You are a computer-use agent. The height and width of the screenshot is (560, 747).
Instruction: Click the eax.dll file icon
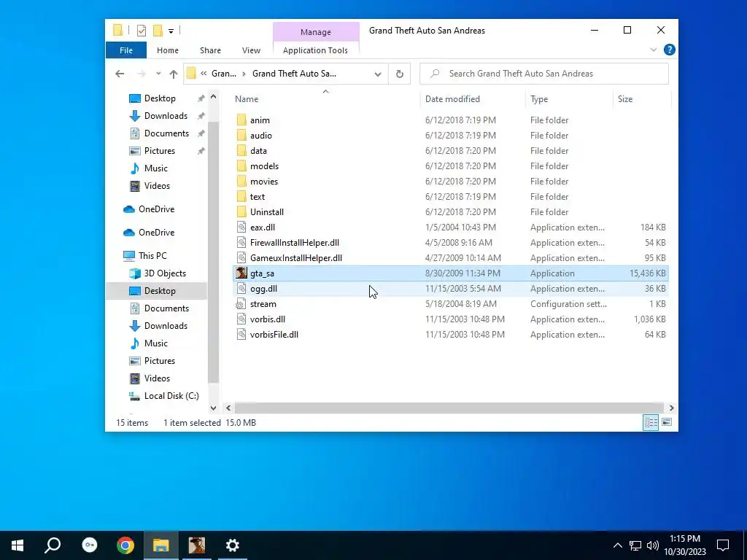click(241, 227)
